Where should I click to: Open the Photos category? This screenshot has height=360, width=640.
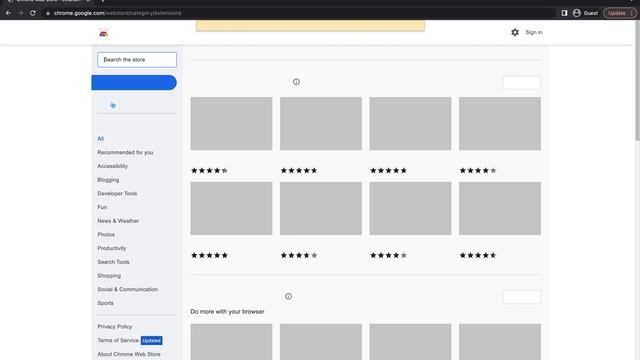click(x=106, y=235)
